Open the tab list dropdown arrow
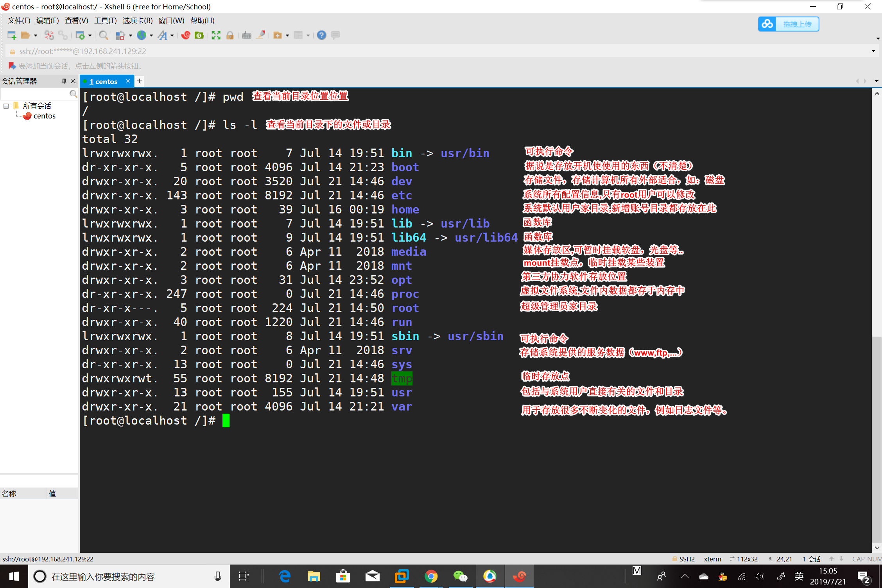This screenshot has height=588, width=882. pos(877,81)
